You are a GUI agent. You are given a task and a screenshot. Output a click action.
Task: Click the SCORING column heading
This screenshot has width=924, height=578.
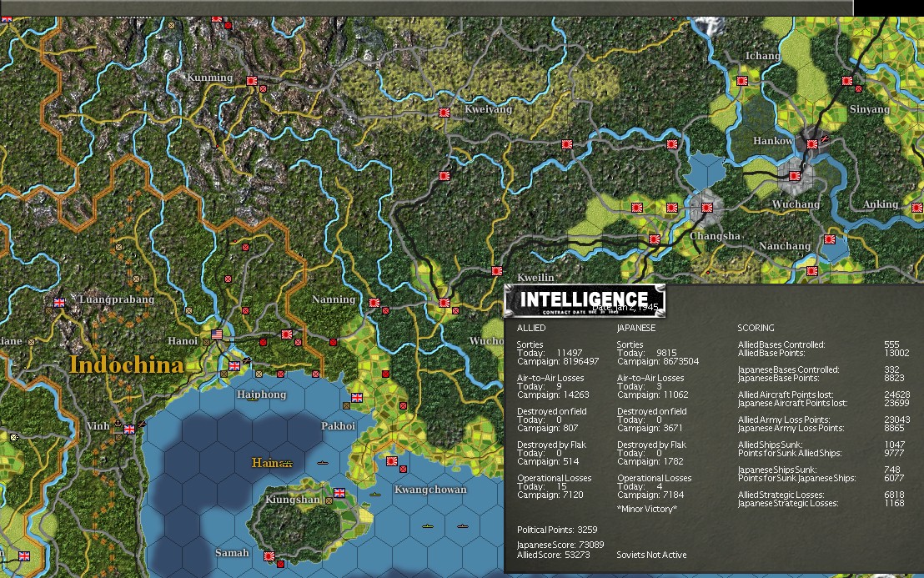756,328
